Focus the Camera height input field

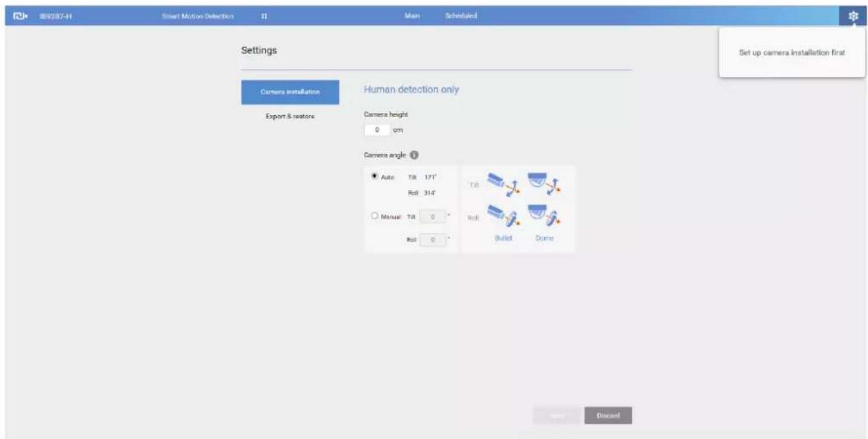pyautogui.click(x=377, y=130)
